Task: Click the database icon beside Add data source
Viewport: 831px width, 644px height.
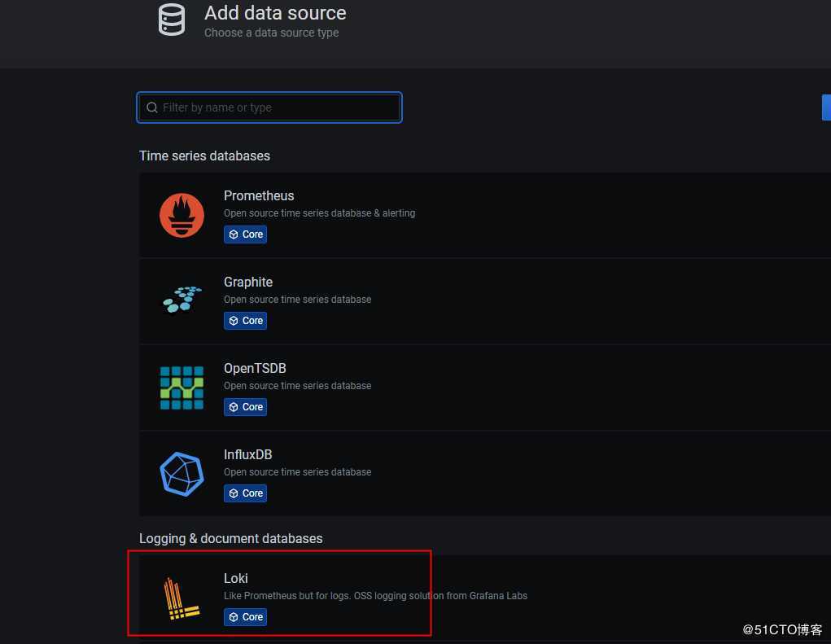Action: click(x=172, y=20)
